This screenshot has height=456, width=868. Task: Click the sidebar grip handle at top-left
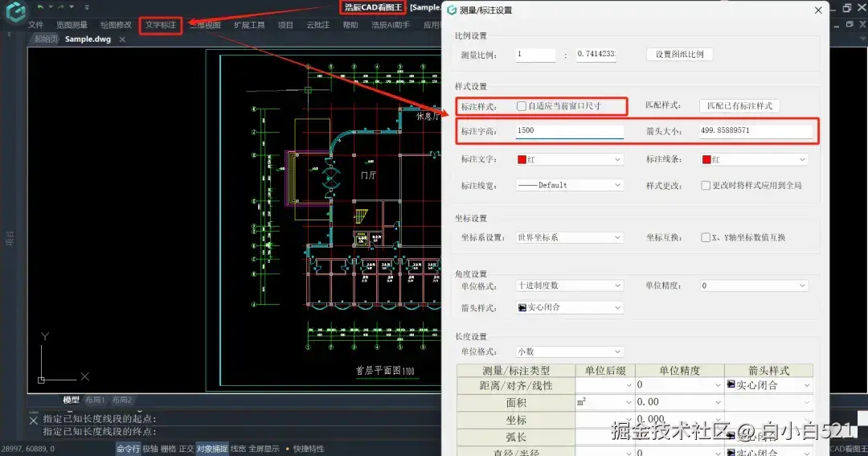point(9,35)
